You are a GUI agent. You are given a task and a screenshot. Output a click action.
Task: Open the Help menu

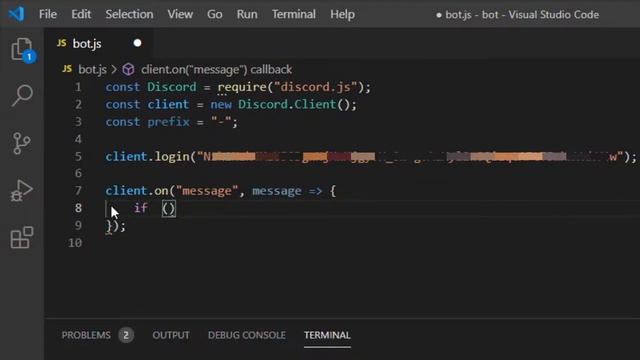[342, 14]
